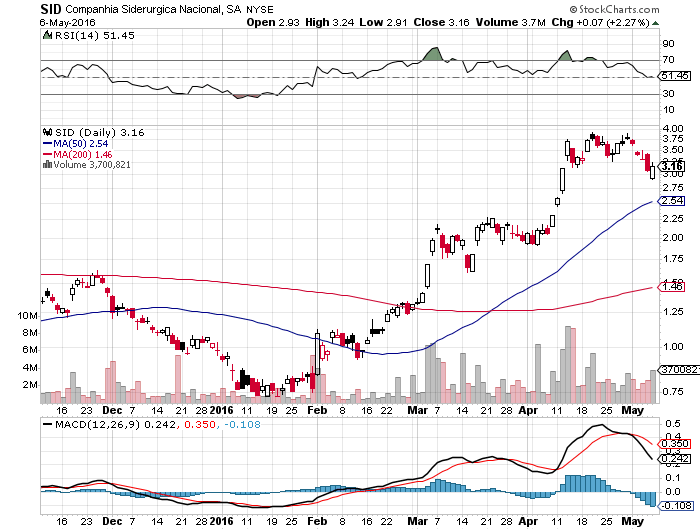Click the Apr label on MACD date axis
This screenshot has width=700, height=530.
528,521
